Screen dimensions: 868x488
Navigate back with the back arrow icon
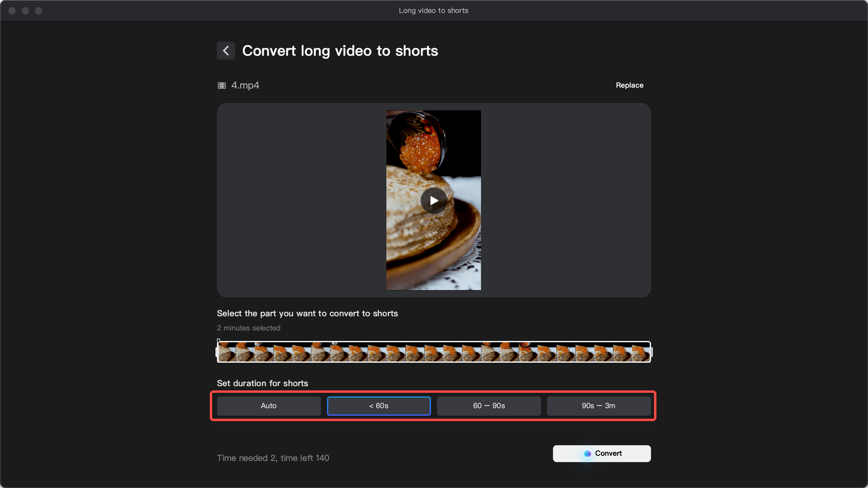pyautogui.click(x=226, y=51)
